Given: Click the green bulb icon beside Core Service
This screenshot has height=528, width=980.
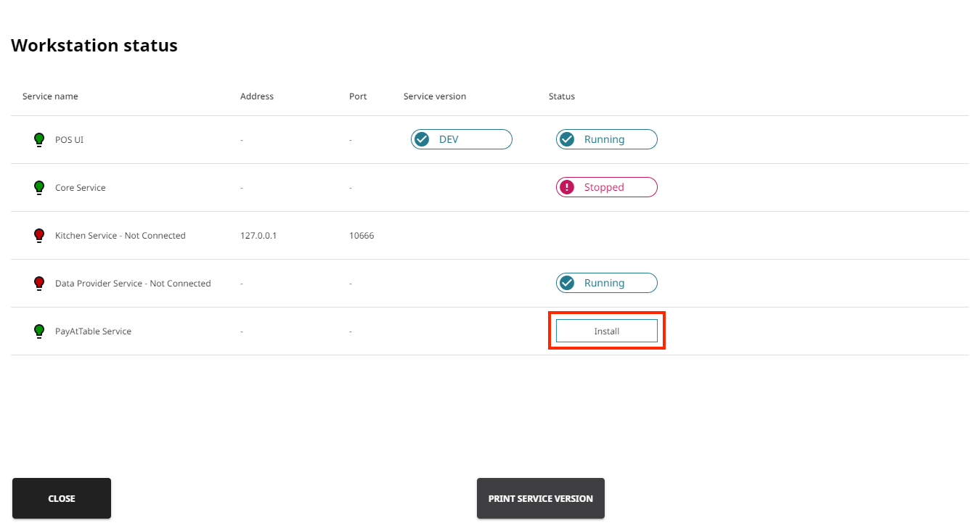Looking at the screenshot, I should click(39, 187).
